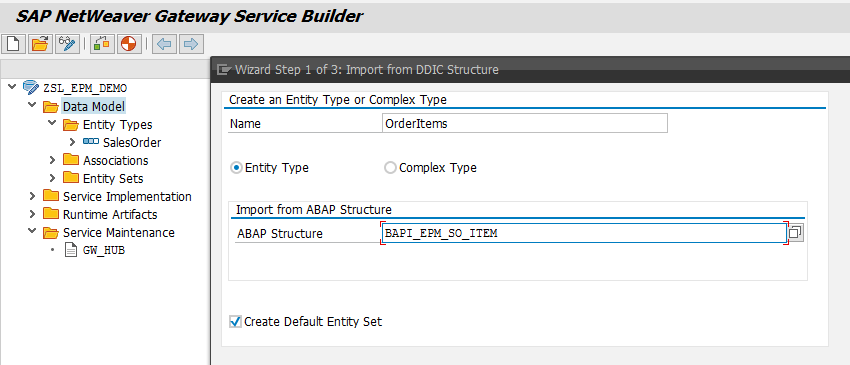Select the GW_HUB system entry label
Viewport: 850px width, 365px height.
pyautogui.click(x=104, y=251)
